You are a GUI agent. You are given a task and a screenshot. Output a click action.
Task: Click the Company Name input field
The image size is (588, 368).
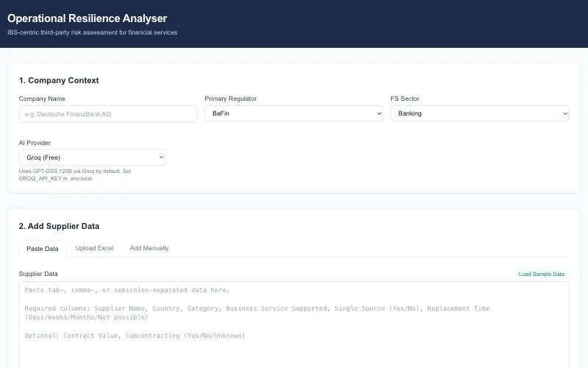click(107, 114)
